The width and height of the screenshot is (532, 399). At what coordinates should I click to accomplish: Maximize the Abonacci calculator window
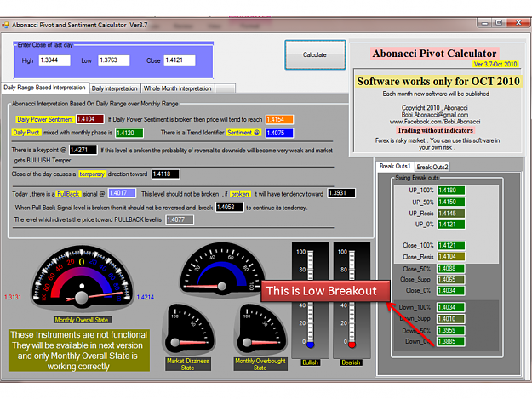click(499, 23)
